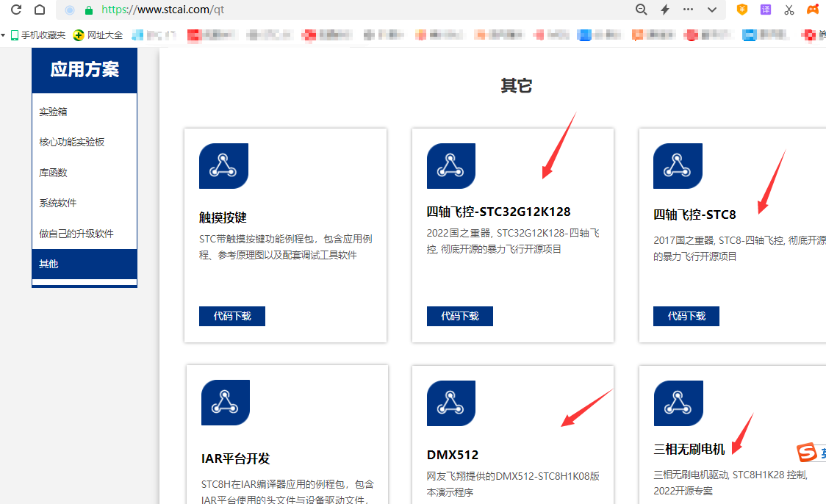Open the 网址大全 bookmark
This screenshot has height=504, width=826.
98,35
